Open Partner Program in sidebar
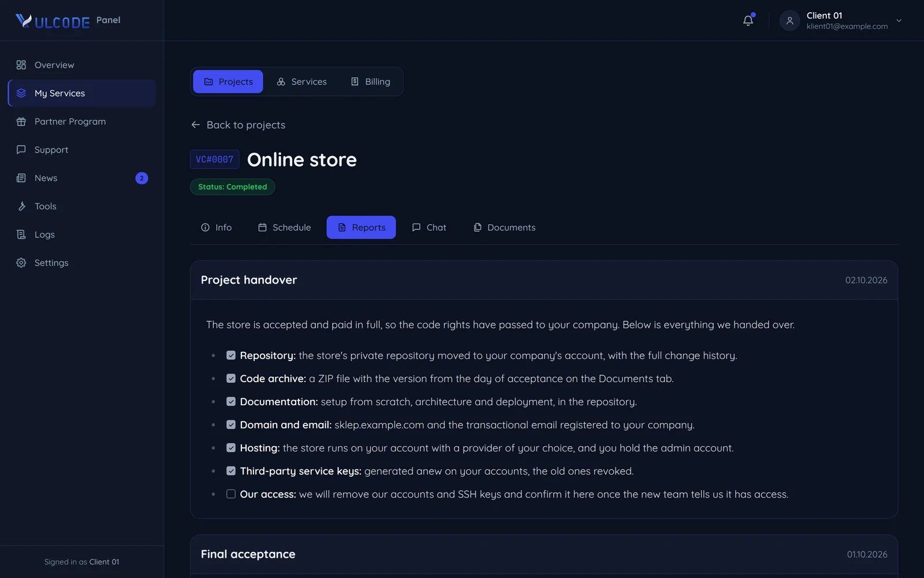 [x=82, y=121]
